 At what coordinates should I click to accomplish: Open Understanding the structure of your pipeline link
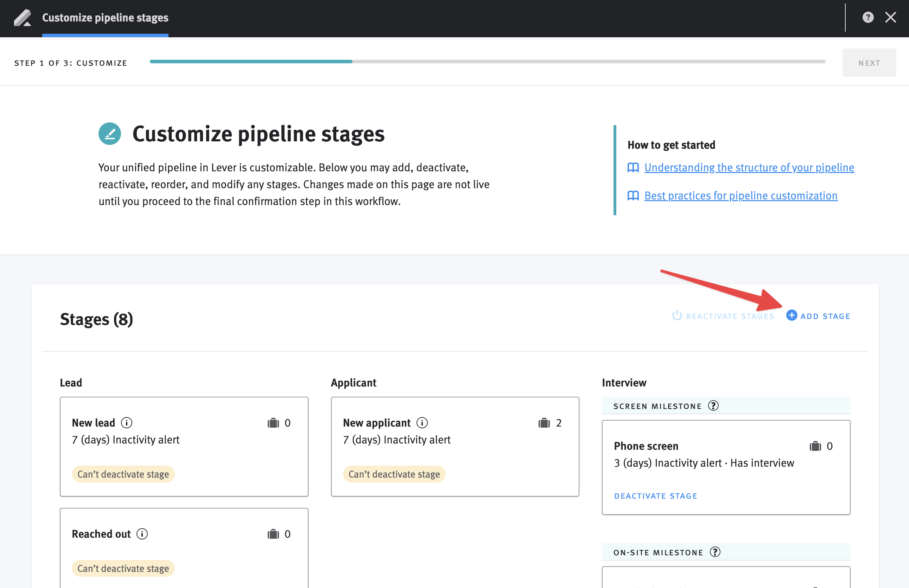749,167
